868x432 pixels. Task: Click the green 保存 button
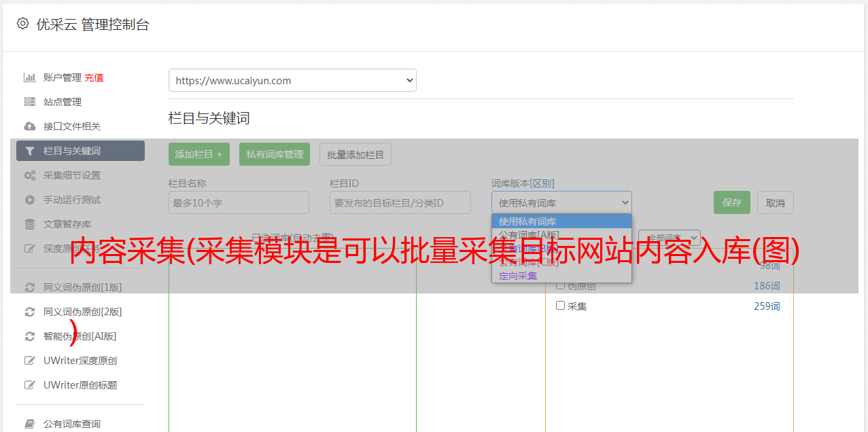[x=732, y=202]
